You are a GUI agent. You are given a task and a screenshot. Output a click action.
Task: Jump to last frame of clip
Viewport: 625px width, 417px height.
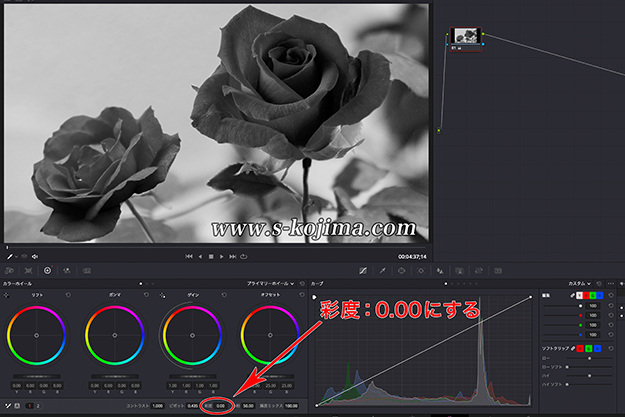232,257
